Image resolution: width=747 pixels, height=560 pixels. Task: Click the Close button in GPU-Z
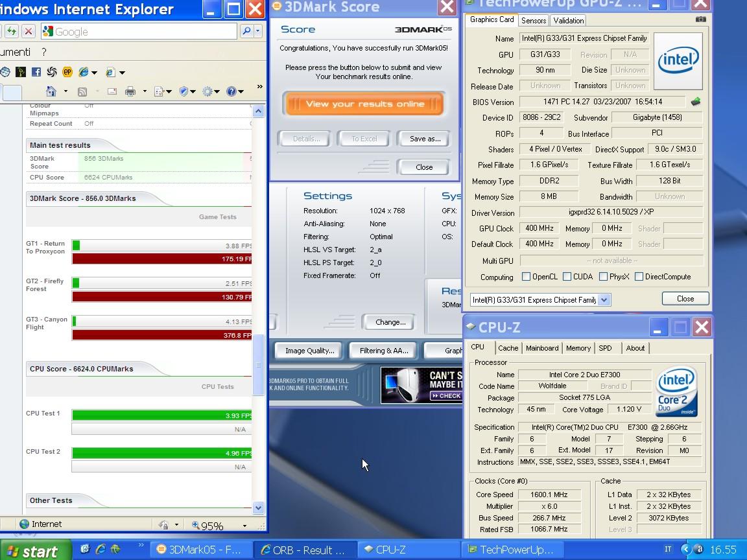coord(685,299)
